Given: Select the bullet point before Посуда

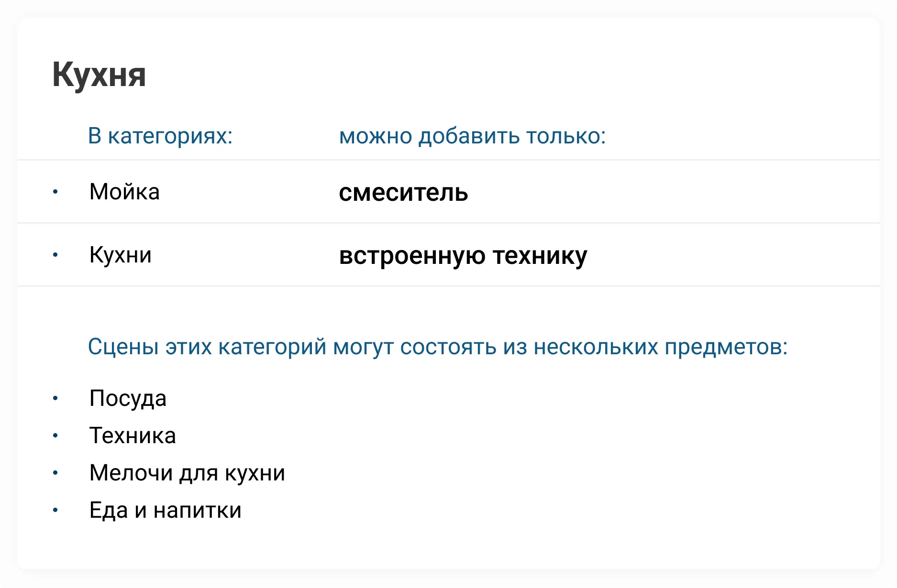Looking at the screenshot, I should pyautogui.click(x=55, y=398).
